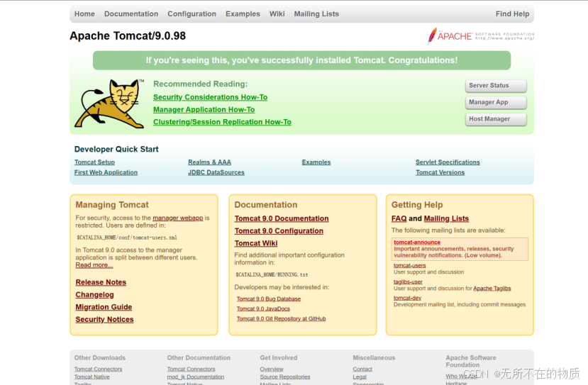Image resolution: width=588 pixels, height=385 pixels.
Task: Click the Tomcat cat logo image
Action: point(109,104)
